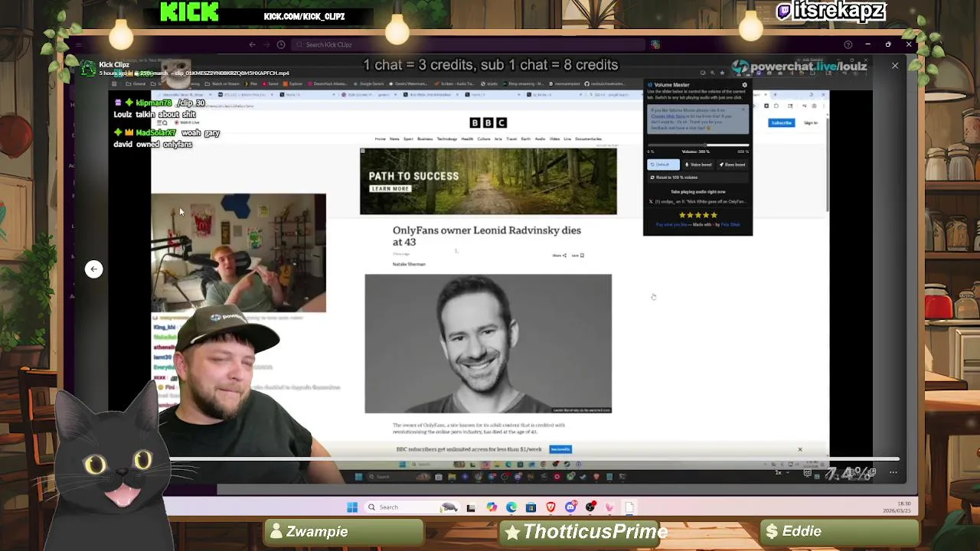Go back with the top bar arrow
This screenshot has width=980, height=551.
tap(252, 44)
